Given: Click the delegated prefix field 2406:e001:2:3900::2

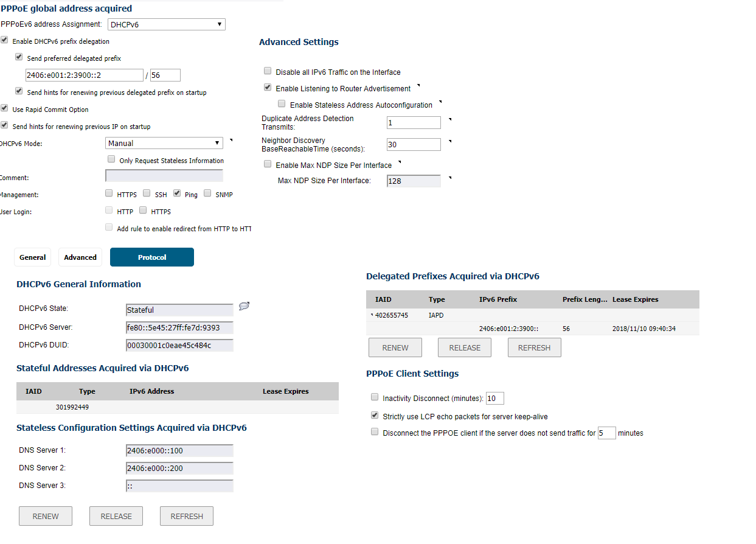Looking at the screenshot, I should (84, 75).
